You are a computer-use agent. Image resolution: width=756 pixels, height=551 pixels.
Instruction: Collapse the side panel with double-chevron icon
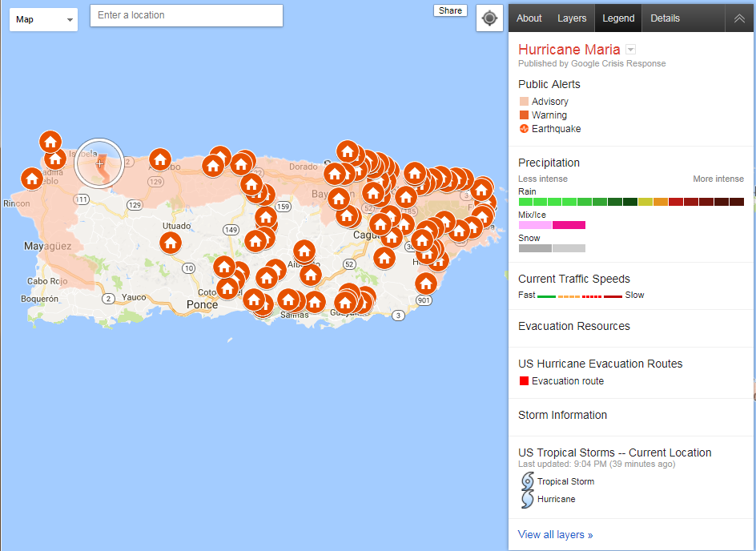(739, 18)
